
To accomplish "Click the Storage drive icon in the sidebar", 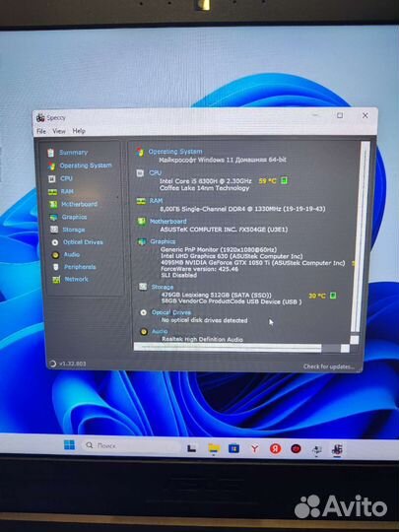I will tap(54, 230).
